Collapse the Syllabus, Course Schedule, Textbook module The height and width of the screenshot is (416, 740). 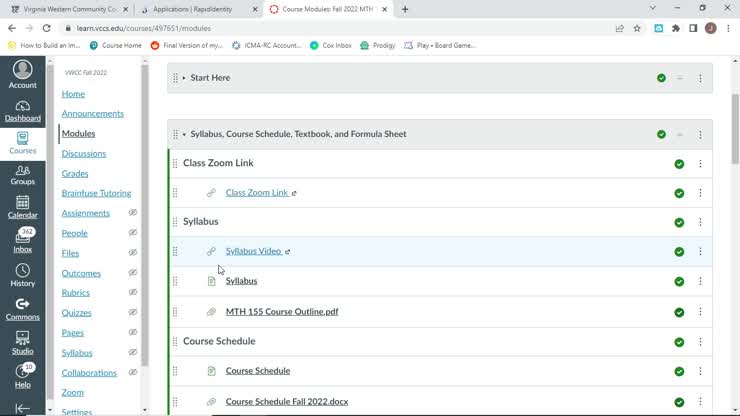tap(184, 135)
